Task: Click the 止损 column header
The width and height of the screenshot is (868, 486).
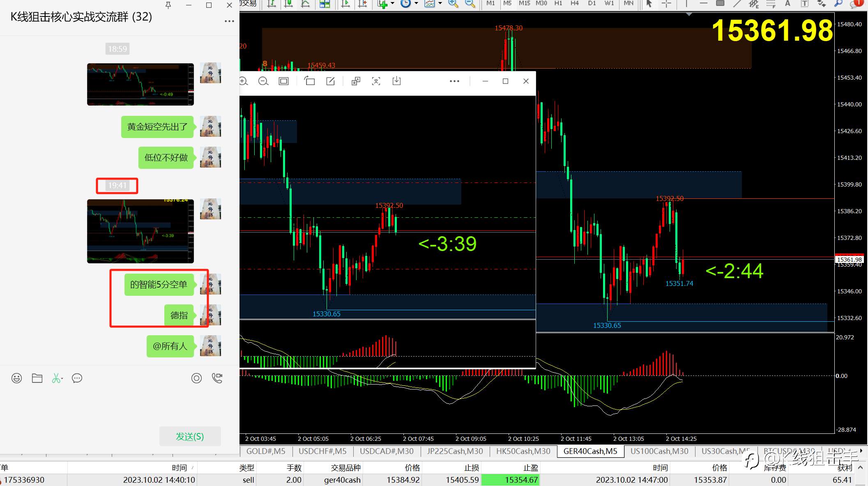Action: click(472, 468)
